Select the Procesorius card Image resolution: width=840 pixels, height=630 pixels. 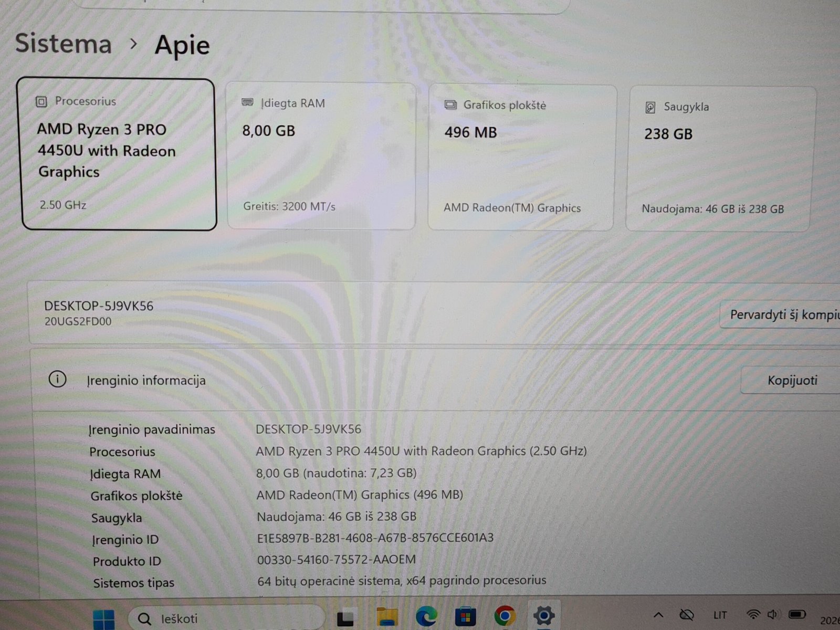point(119,154)
